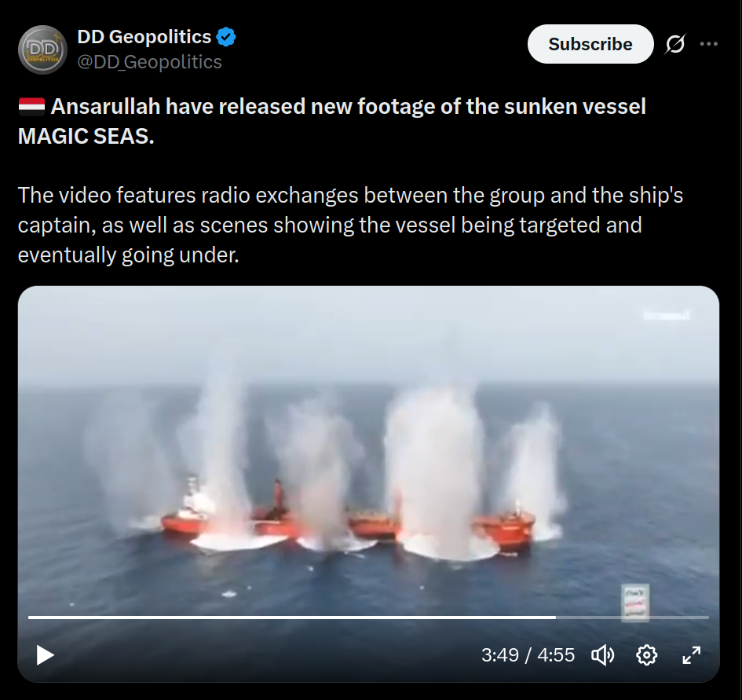Open the DD Geopolitics profile avatar
The height and width of the screenshot is (700, 742).
[x=42, y=49]
